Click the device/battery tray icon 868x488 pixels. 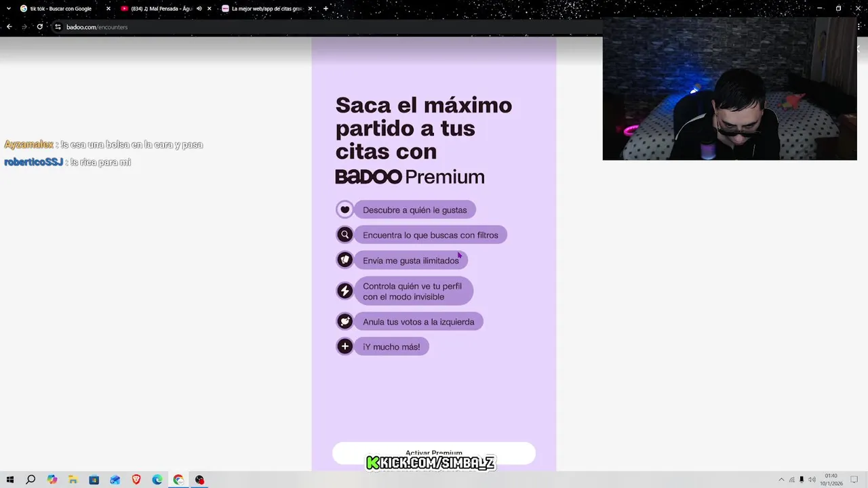tap(802, 480)
